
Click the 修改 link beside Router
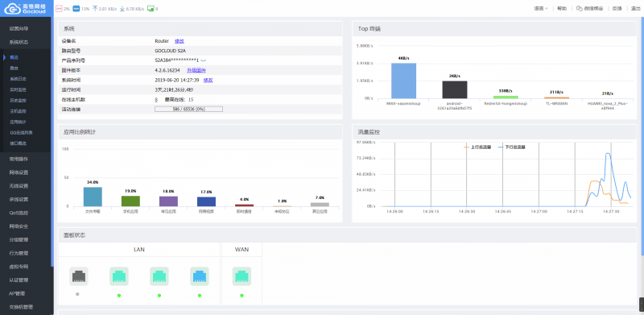(180, 41)
